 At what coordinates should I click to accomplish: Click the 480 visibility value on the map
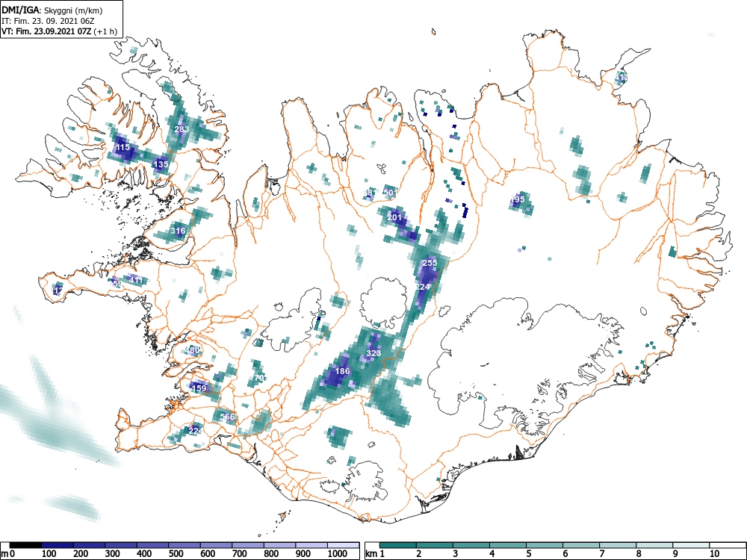point(193,350)
